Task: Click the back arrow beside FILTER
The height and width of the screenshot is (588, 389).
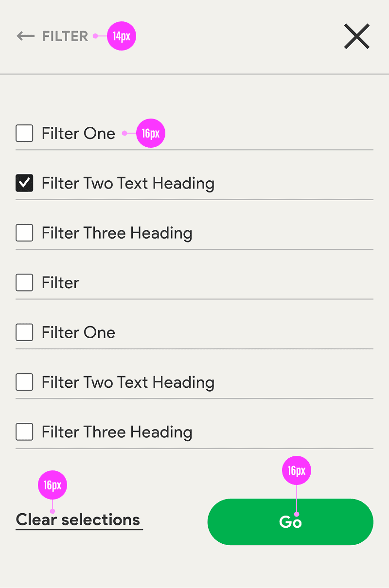Action: coord(25,36)
